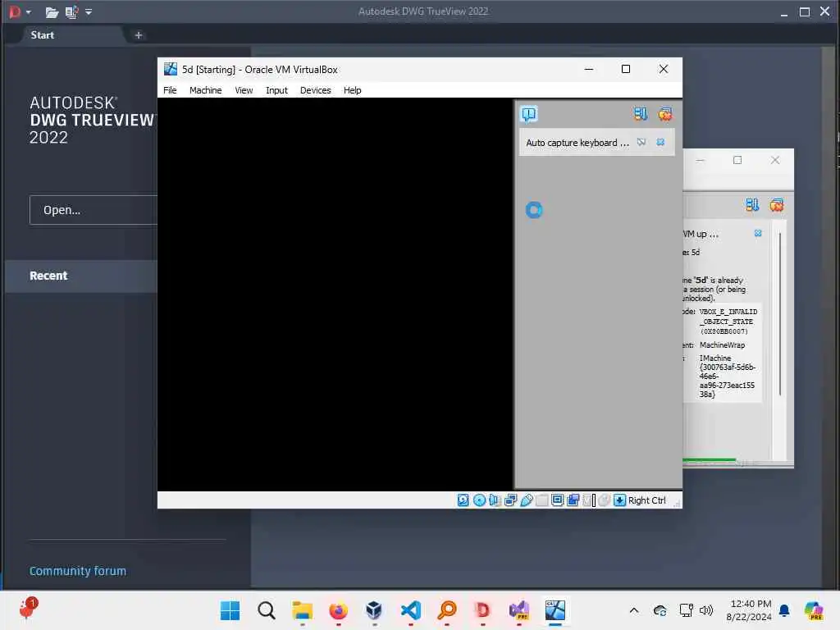The height and width of the screenshot is (630, 840).
Task: Click the hard disk activity status icon
Action: pyautogui.click(x=463, y=500)
